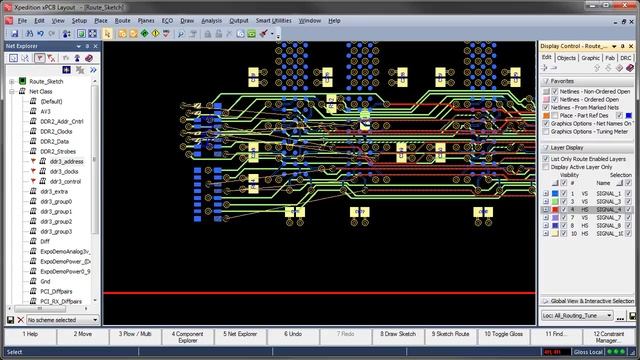Expand the Route_Sketch tree node
The width and height of the screenshot is (640, 360).
[x=12, y=82]
